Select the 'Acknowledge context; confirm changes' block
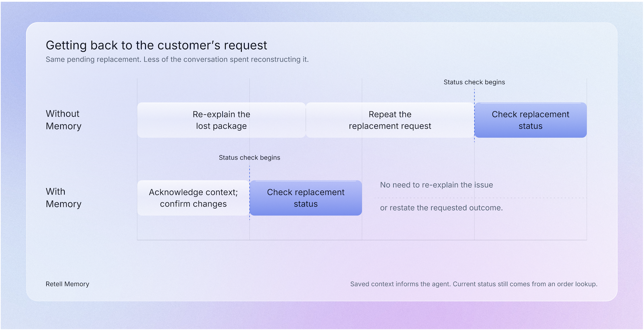Viewport: 644px width, 331px height. 193,198
